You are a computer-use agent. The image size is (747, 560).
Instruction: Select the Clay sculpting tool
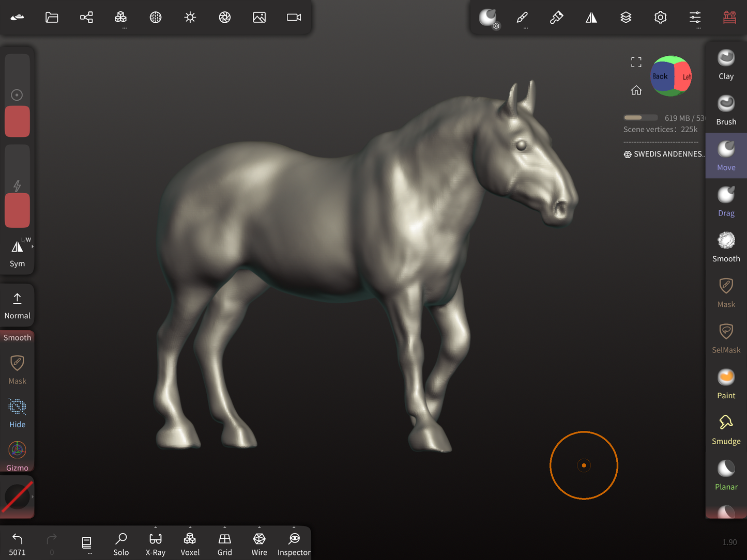click(726, 65)
